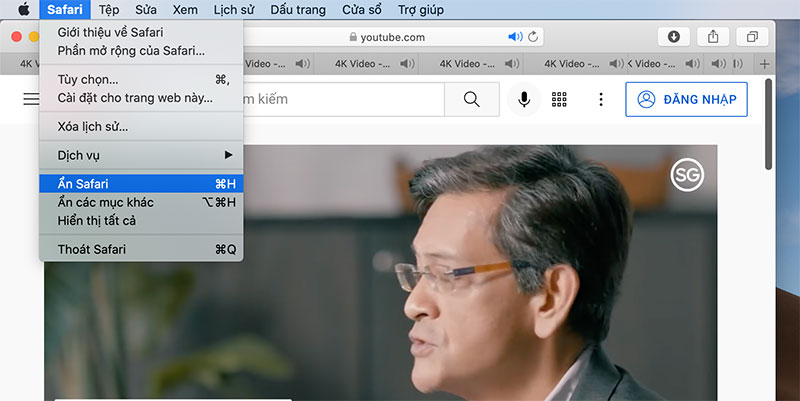Open the Cửa sổ menu
The height and width of the screenshot is (401, 800).
[x=362, y=9]
